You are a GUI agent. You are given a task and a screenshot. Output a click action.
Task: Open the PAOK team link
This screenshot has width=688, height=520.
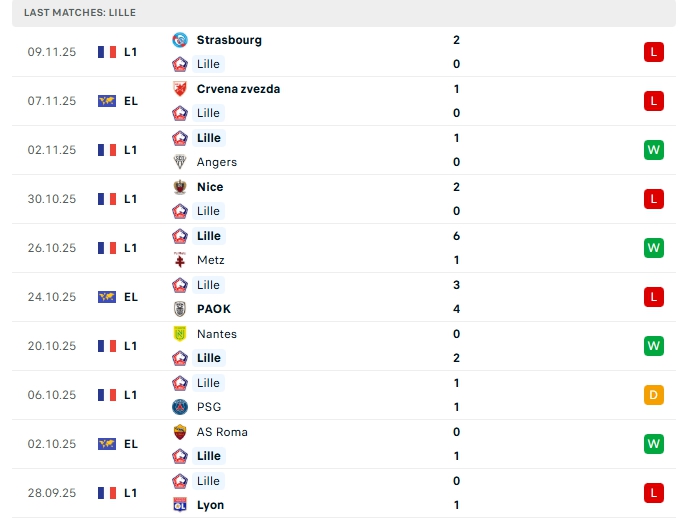click(x=213, y=309)
